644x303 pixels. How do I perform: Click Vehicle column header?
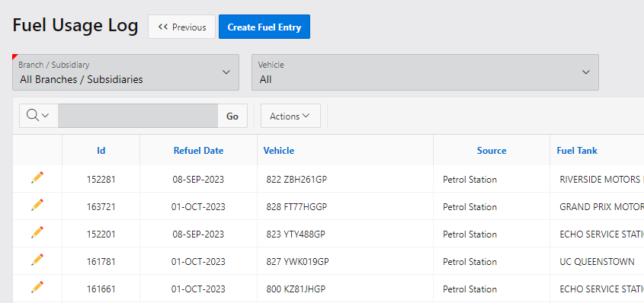click(x=279, y=151)
